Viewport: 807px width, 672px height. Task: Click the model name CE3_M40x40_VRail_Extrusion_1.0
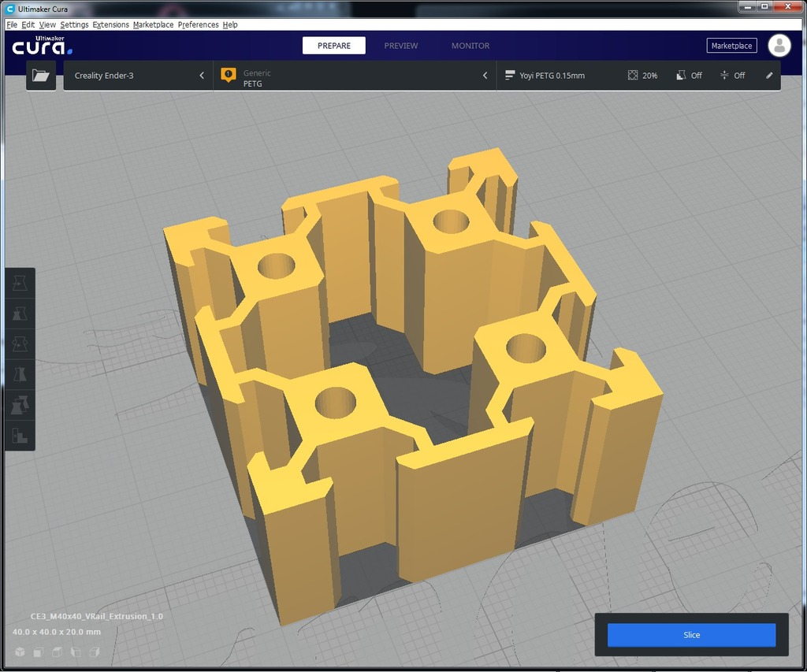pyautogui.click(x=97, y=616)
